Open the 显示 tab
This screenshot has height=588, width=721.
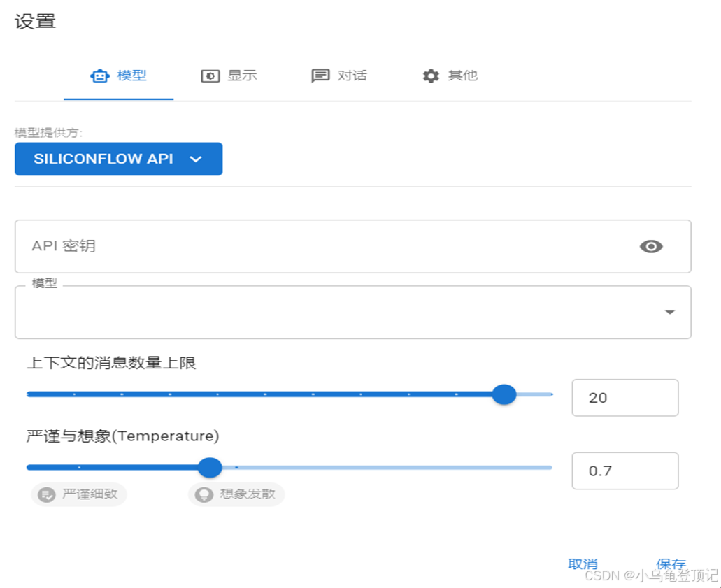[x=229, y=76]
